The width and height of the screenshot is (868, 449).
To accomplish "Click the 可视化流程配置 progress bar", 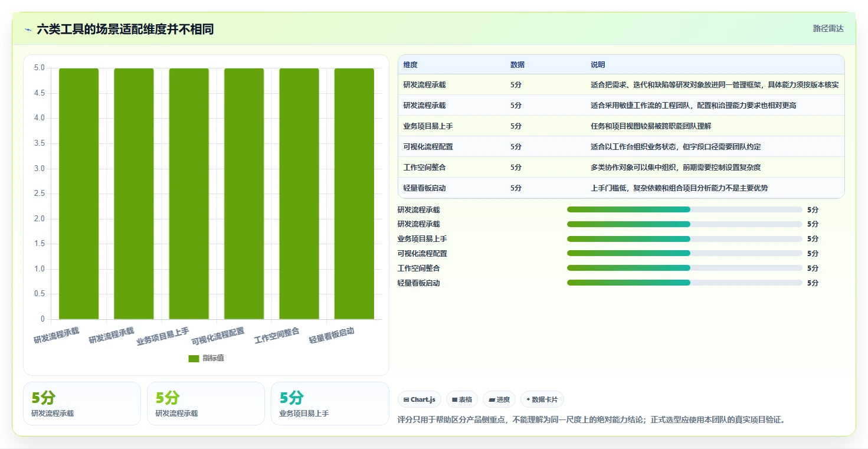I will pos(684,254).
